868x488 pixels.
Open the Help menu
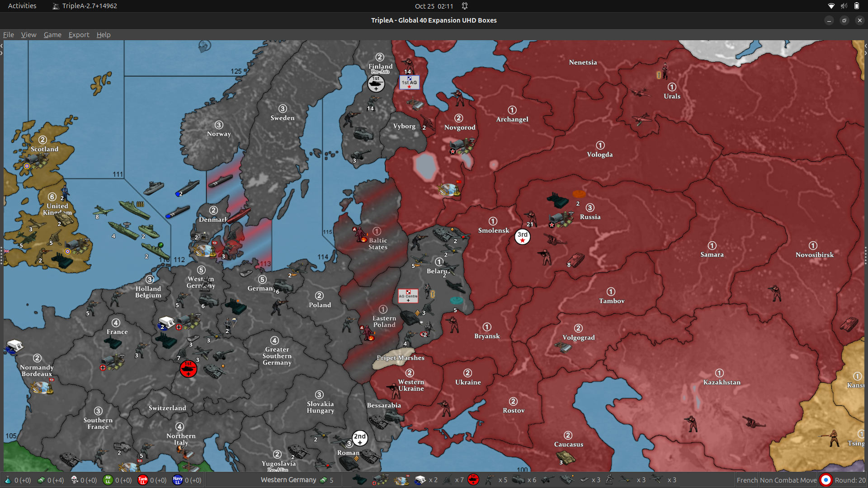103,35
